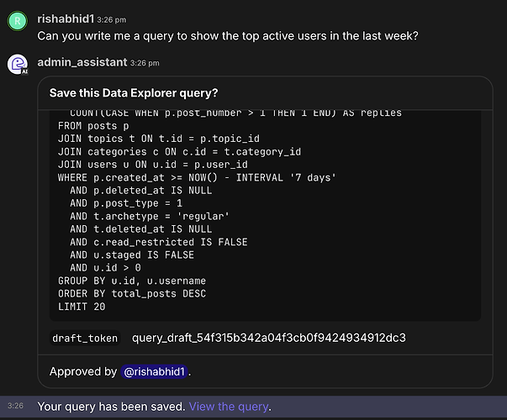Viewport: 507px width, 420px height.
Task: Select the 'LIMIT 20' code line
Action: coord(82,307)
